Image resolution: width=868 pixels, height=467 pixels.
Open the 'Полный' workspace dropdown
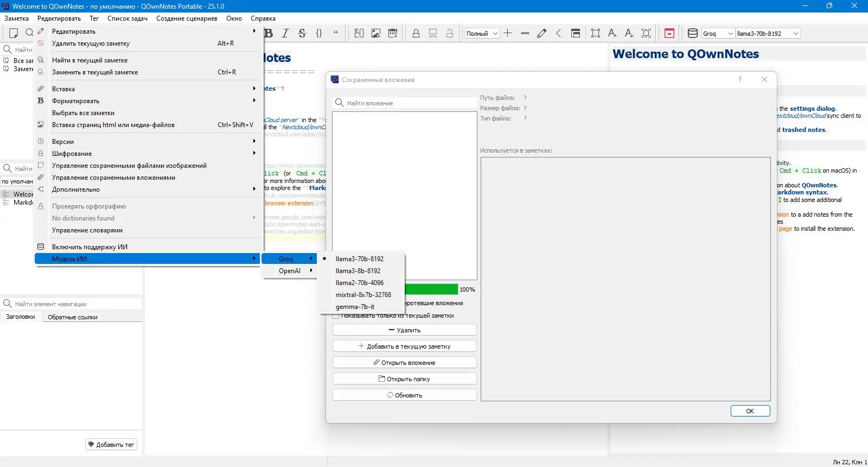point(482,33)
